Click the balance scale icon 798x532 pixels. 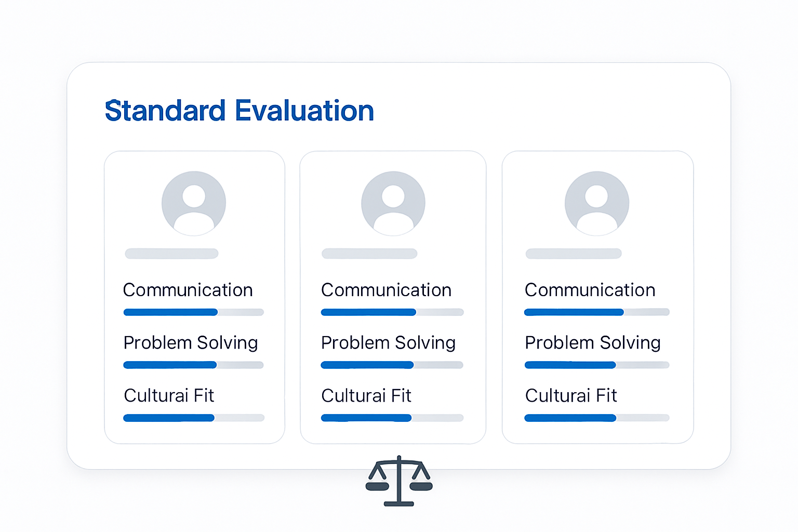[399, 481]
